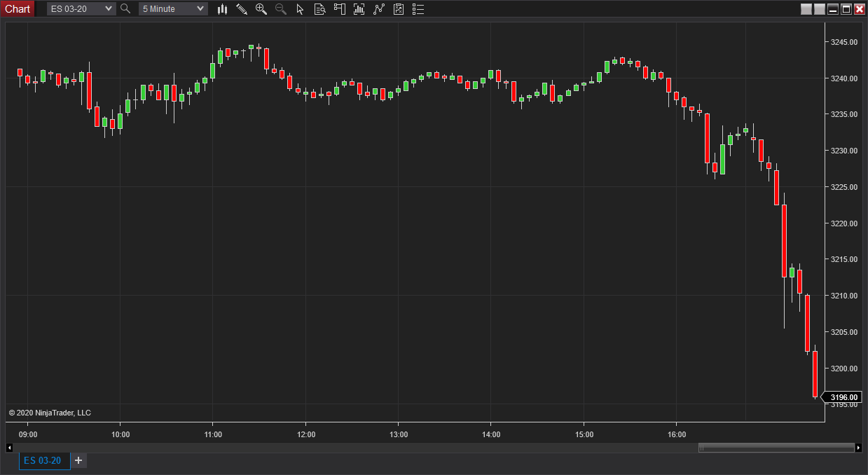Select the ES 03-20 chart tab
Viewport: 868px width, 475px height.
click(x=45, y=460)
